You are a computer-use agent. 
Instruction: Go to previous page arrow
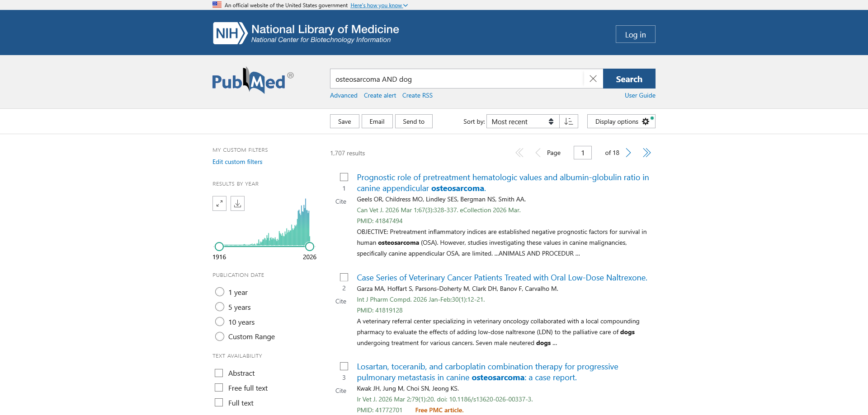(538, 153)
